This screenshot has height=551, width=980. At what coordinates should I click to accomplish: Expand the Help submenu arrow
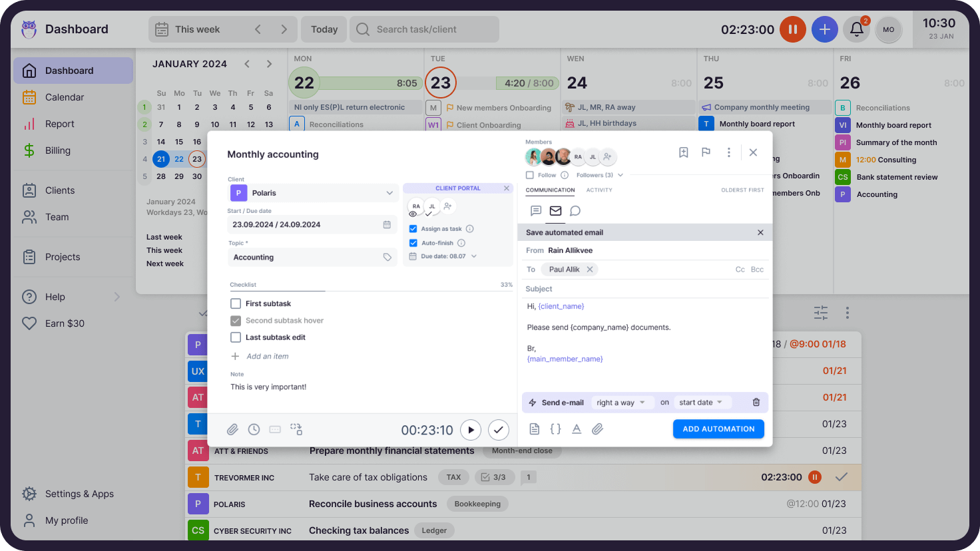click(x=117, y=297)
